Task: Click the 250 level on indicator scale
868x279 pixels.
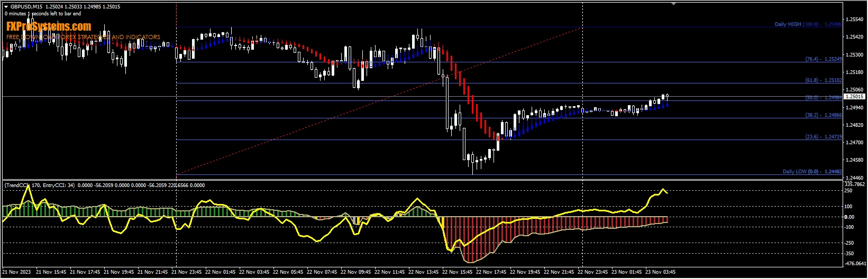Action: pos(849,191)
